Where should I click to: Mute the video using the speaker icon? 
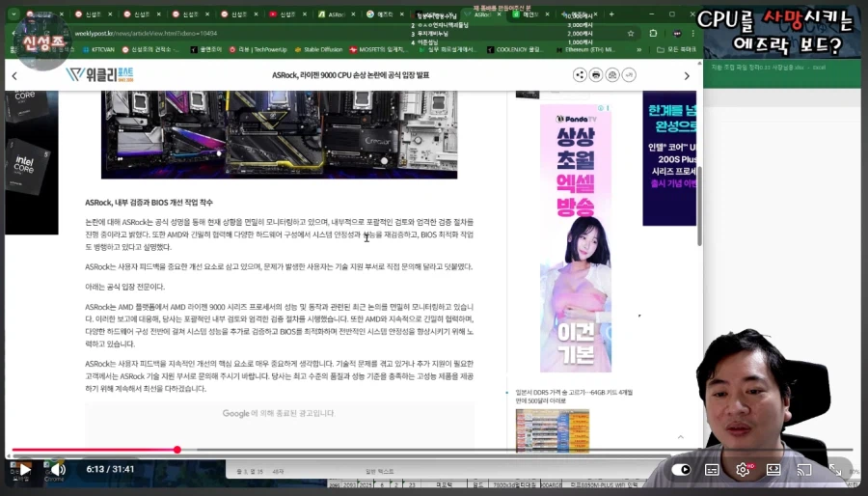59,470
